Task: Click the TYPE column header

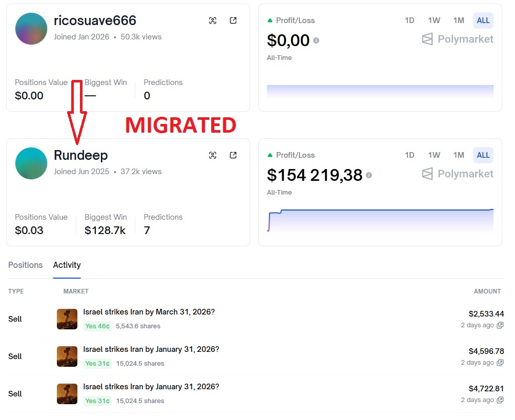Action: click(16, 291)
